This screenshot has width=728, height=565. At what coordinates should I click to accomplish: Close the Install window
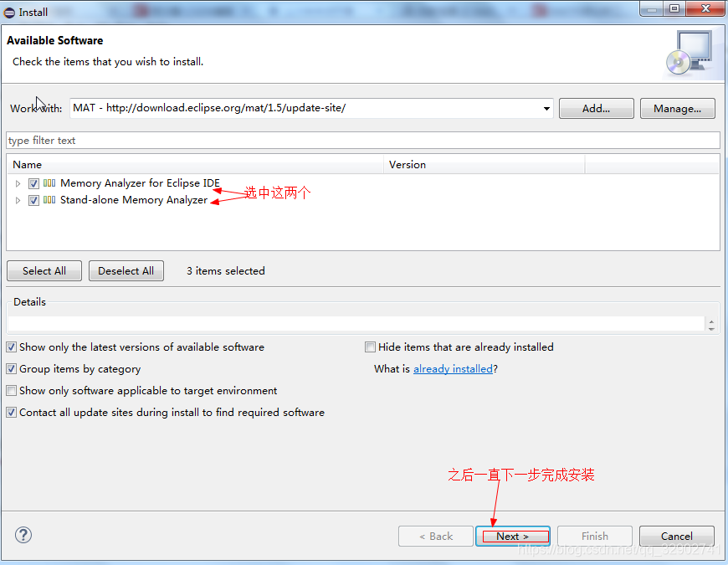coord(705,9)
